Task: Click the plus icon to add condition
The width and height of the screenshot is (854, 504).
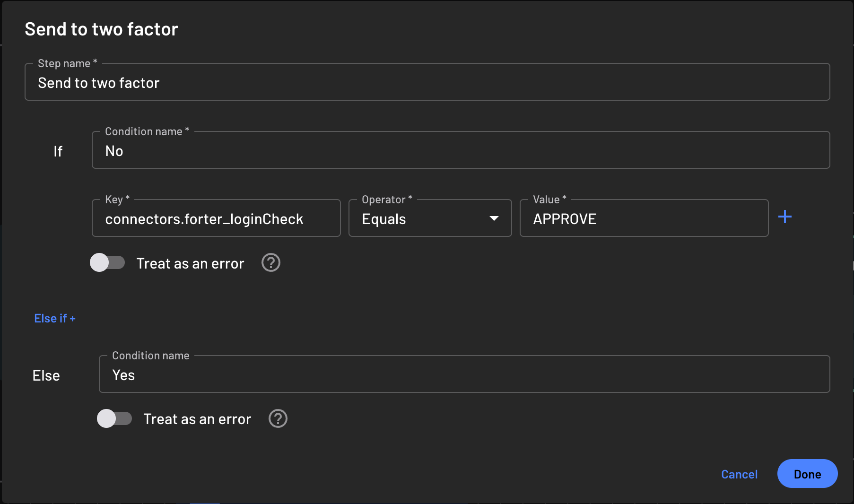Action: (784, 217)
